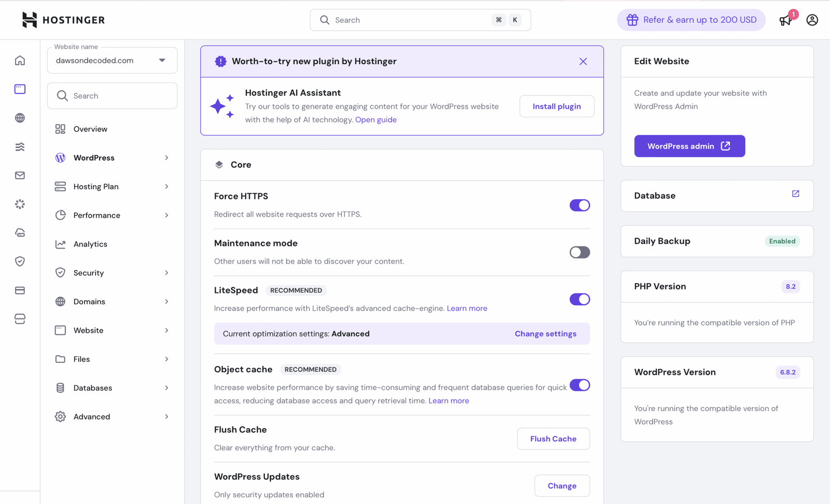This screenshot has width=830, height=504.
Task: Open the website name dropdown for dawsondecoded.com
Action: (161, 60)
